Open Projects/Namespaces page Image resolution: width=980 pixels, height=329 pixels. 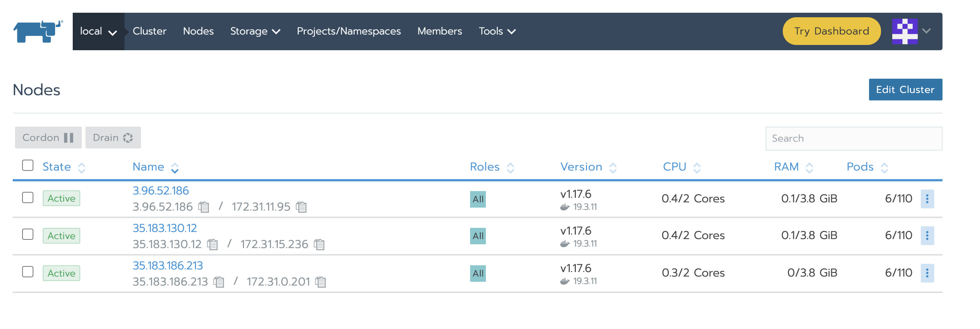[x=349, y=31]
